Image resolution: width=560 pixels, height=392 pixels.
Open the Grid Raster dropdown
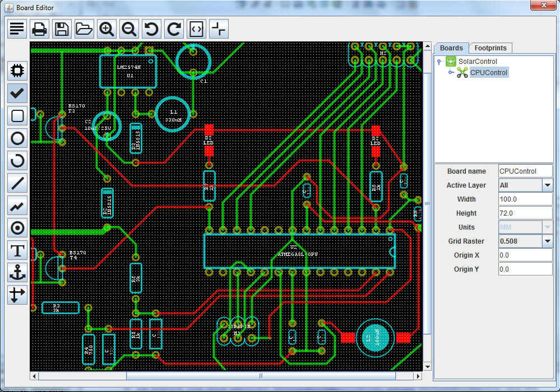pos(547,241)
